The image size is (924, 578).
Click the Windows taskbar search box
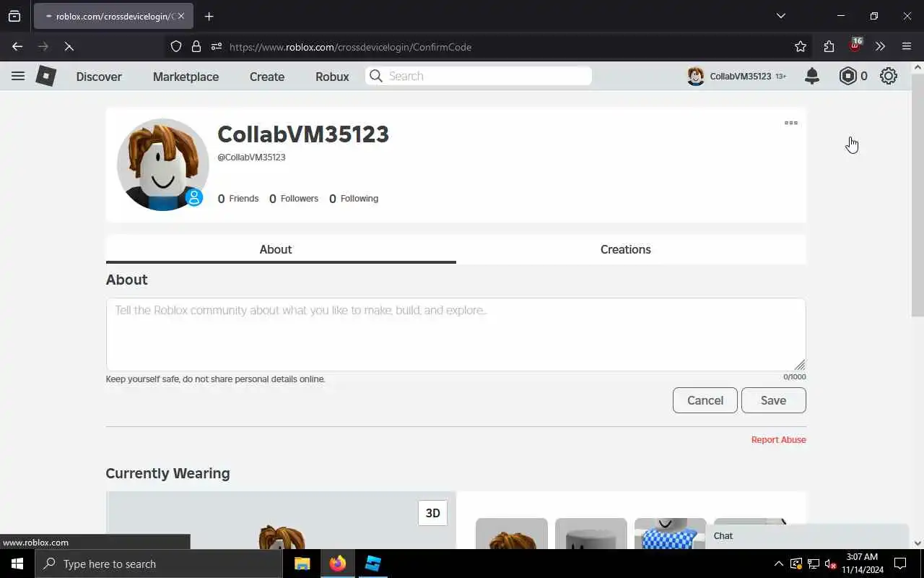click(x=159, y=564)
